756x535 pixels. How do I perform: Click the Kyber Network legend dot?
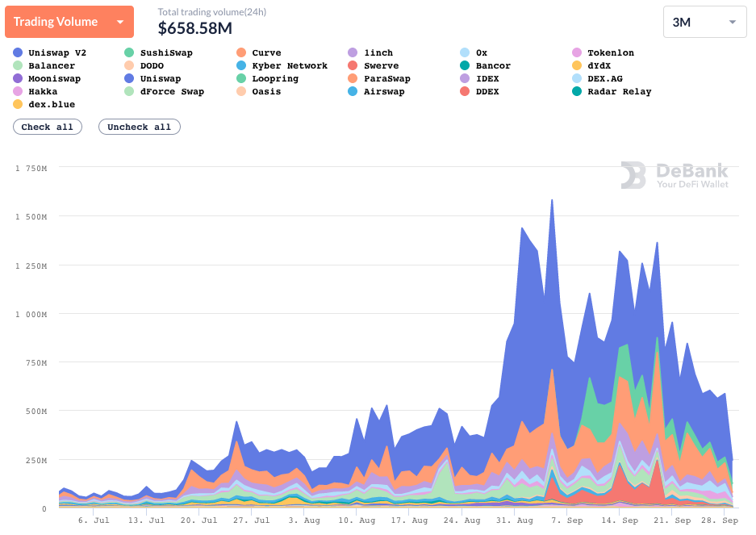point(241,65)
